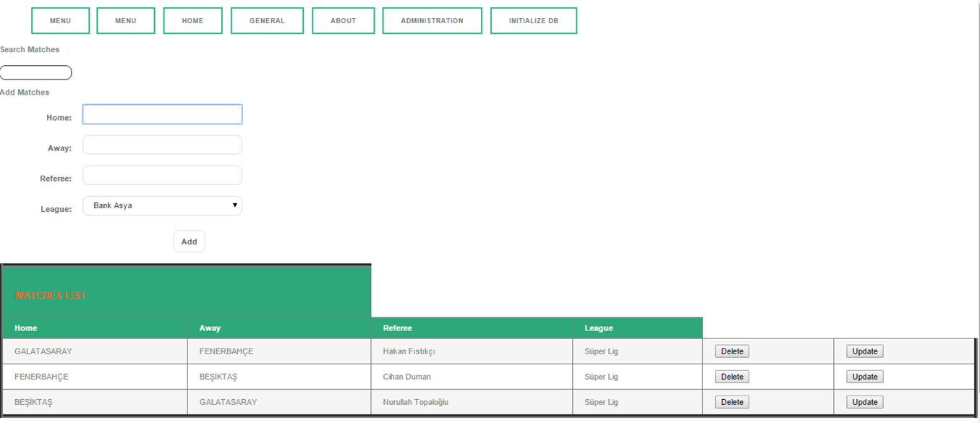Update the match refereed by Cihan Duman
980x423 pixels.
coord(864,377)
